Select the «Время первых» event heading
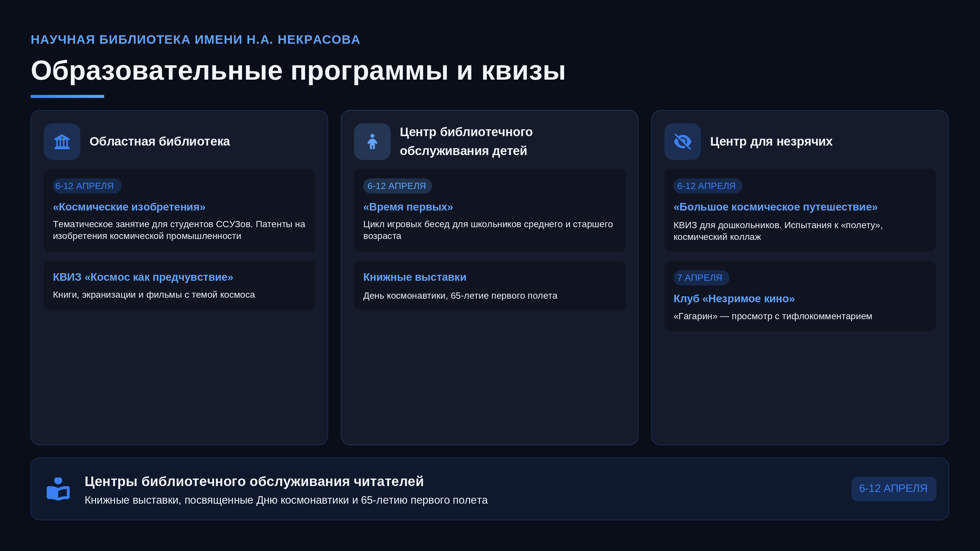Screen dimensions: 980x551 pos(408,207)
